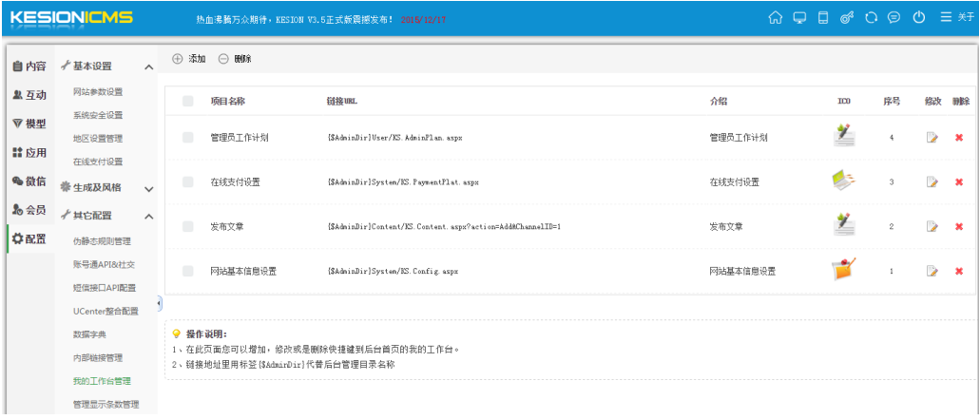The width and height of the screenshot is (980, 419).
Task: Click the power logout icon
Action: point(919,18)
